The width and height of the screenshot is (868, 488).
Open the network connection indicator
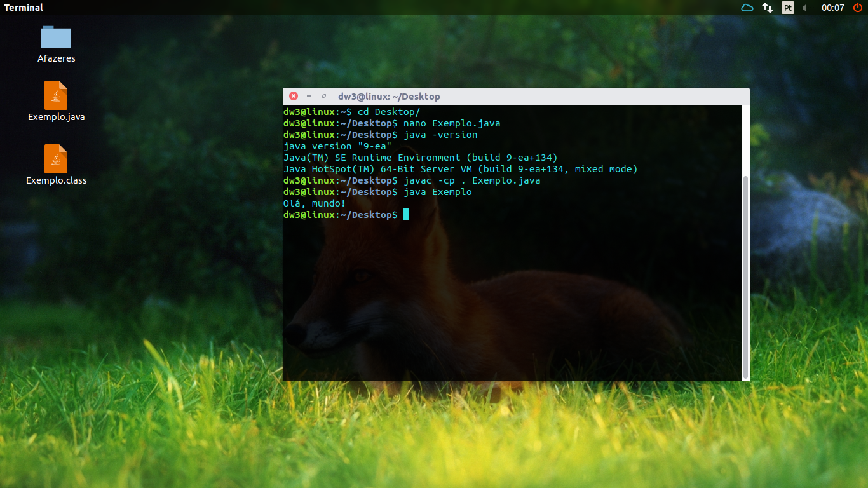click(x=768, y=8)
